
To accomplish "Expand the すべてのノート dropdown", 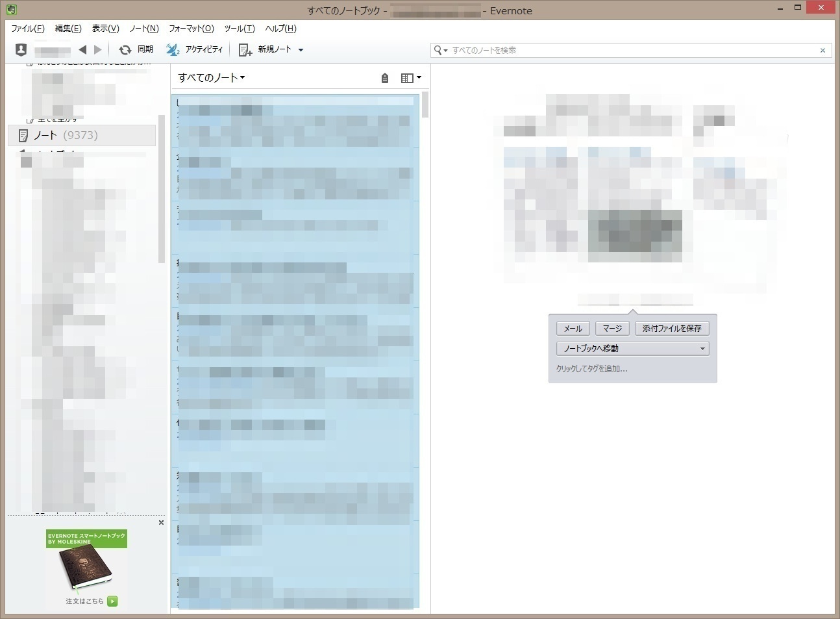I will [x=212, y=77].
